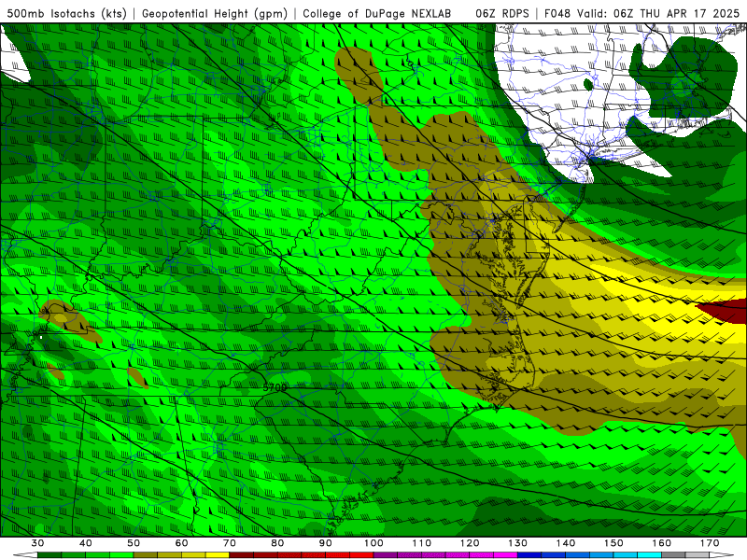Click the "Geopotential Height (gpm)" header text

(215, 14)
